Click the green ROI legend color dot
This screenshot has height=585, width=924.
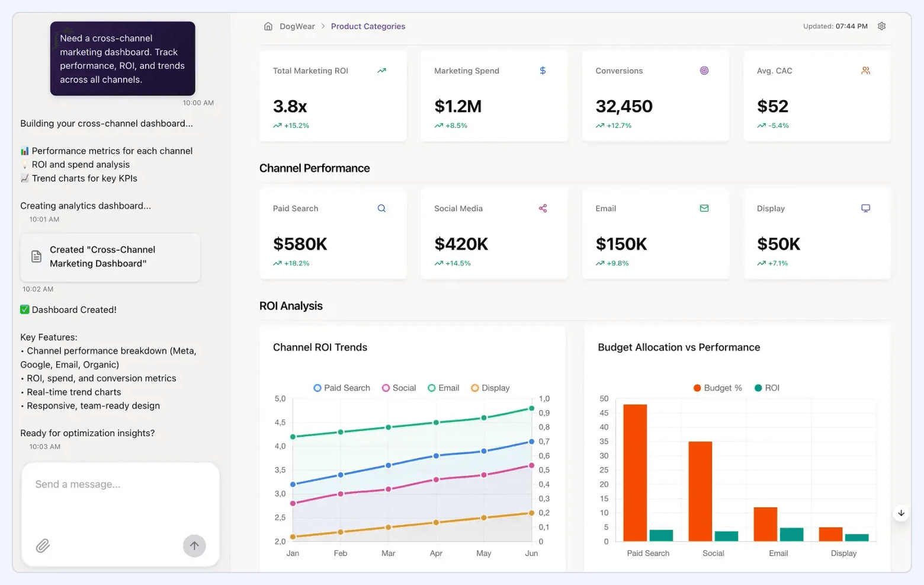tap(758, 388)
